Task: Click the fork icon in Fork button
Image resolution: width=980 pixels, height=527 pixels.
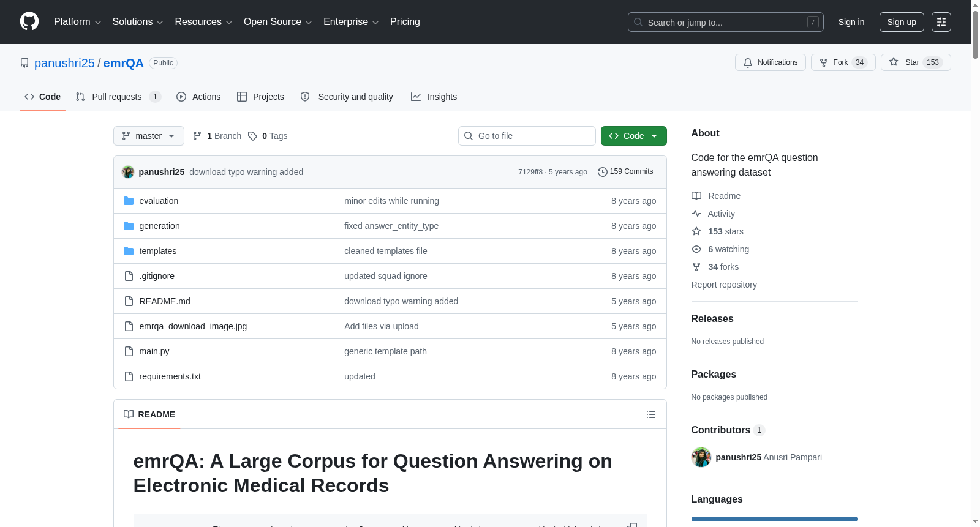Action: (x=824, y=62)
